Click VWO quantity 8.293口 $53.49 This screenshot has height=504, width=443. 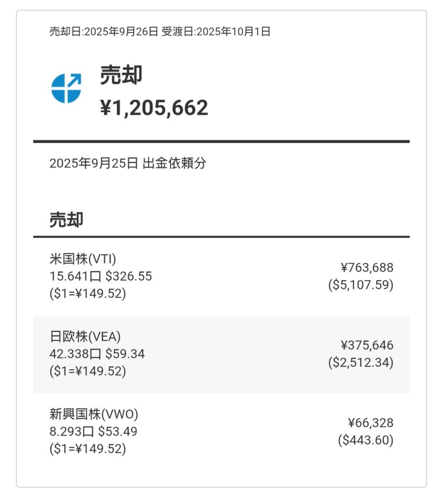click(x=93, y=432)
